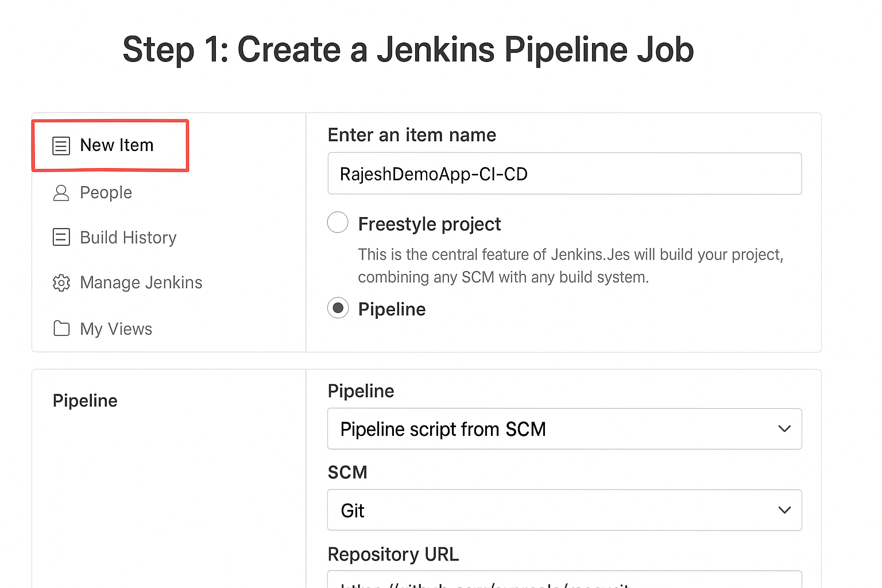Click the People person icon
This screenshot has height=588, width=882.
tap(61, 193)
